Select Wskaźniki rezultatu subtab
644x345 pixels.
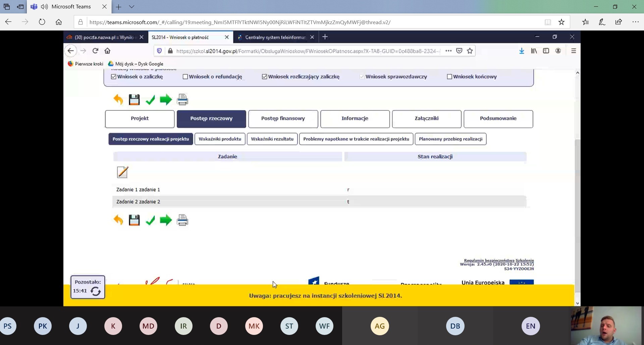[272, 139]
